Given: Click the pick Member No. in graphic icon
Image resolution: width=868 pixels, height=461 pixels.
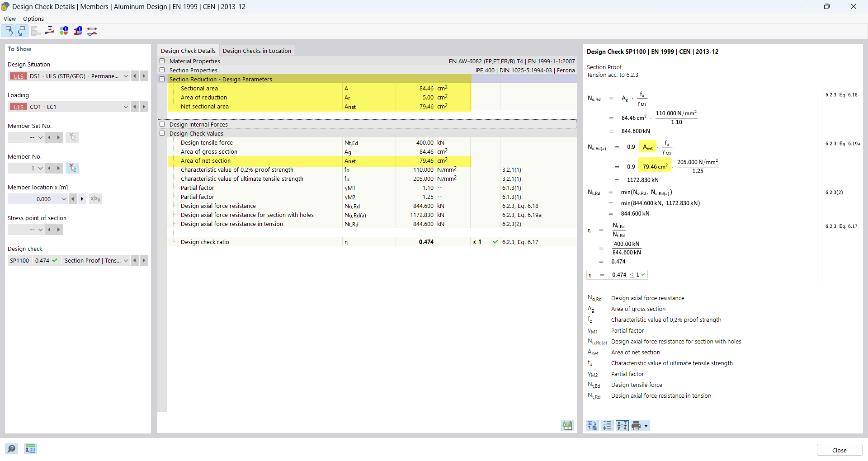Looking at the screenshot, I should click(x=72, y=168).
